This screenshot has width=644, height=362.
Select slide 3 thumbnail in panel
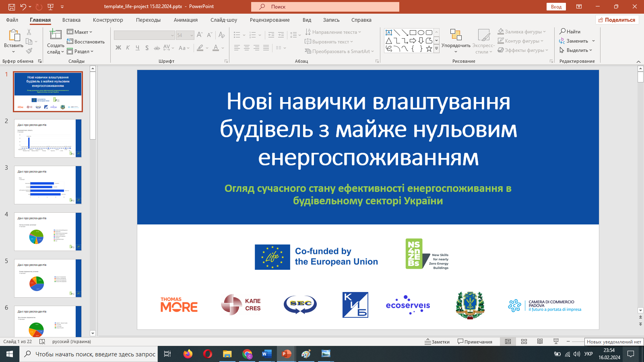point(48,185)
